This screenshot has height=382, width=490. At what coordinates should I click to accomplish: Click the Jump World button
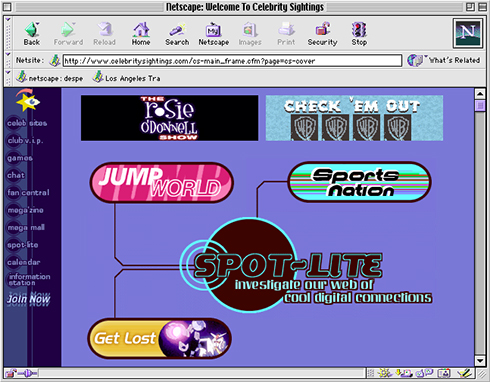[162, 183]
